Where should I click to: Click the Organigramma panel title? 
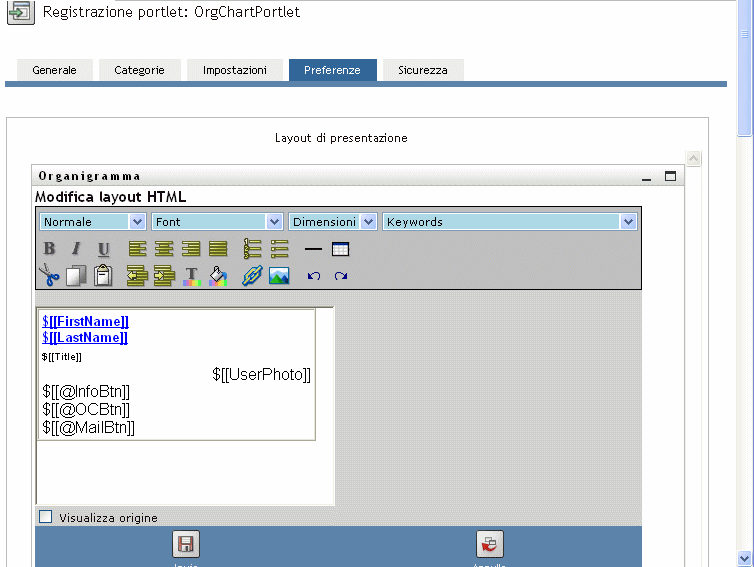[89, 176]
